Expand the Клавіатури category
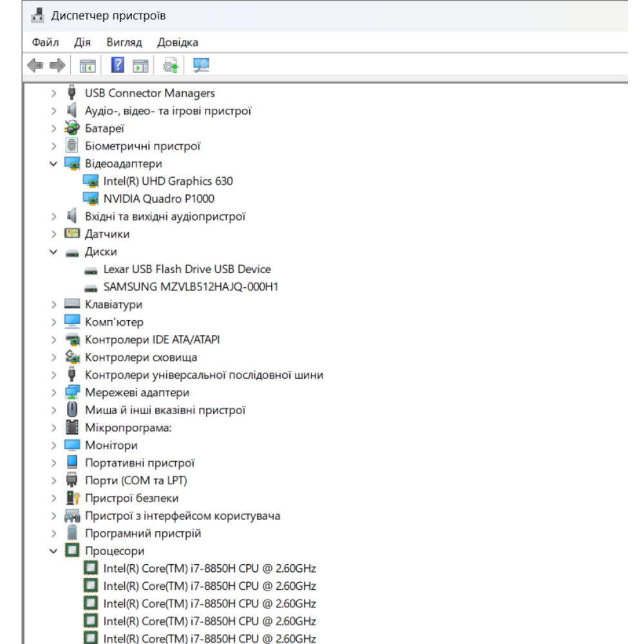 [53, 305]
